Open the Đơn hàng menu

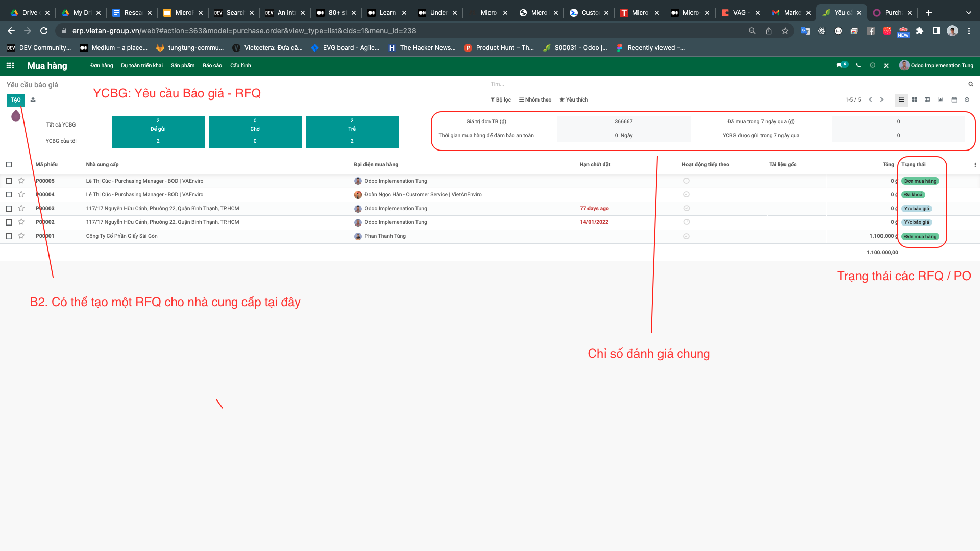[102, 66]
